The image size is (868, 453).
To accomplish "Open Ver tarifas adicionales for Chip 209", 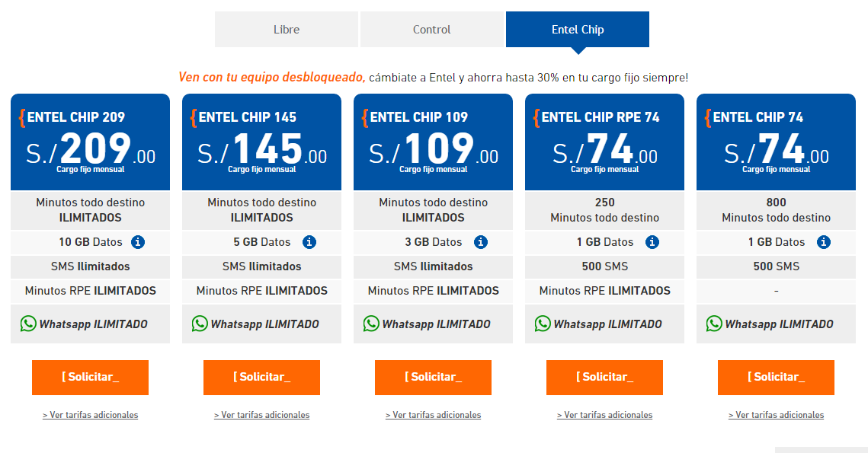I will coord(90,415).
